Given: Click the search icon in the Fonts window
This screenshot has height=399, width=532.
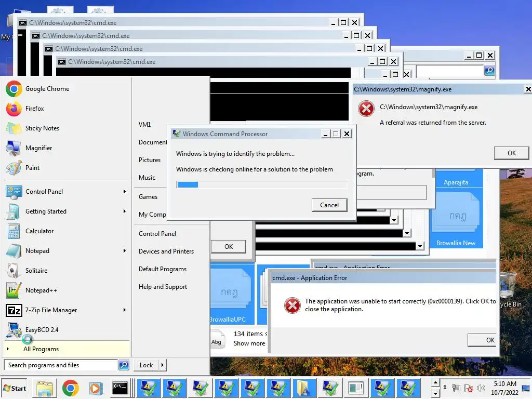Looking at the screenshot, I should (x=489, y=71).
